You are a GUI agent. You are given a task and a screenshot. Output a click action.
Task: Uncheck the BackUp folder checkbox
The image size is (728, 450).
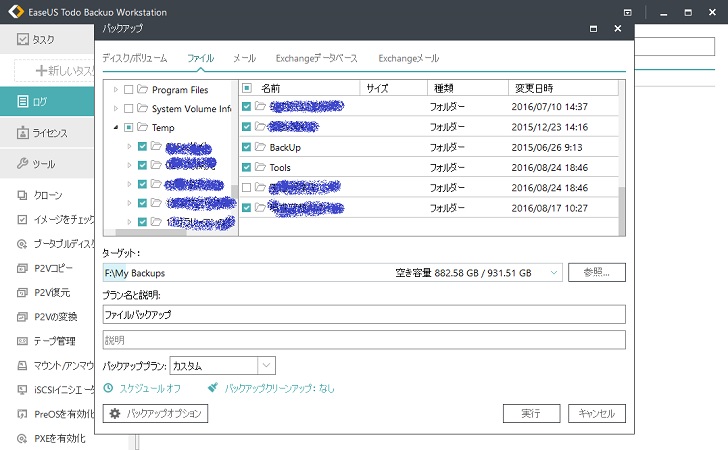pyautogui.click(x=247, y=147)
